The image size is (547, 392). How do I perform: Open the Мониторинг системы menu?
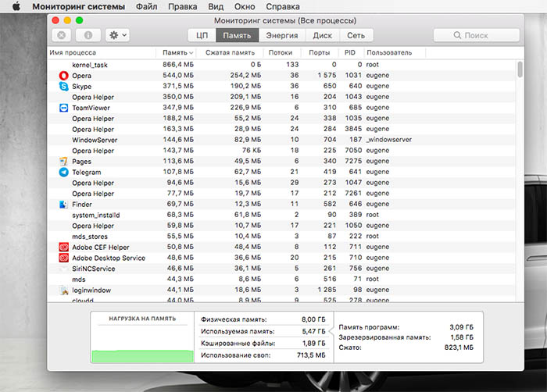tap(78, 6)
